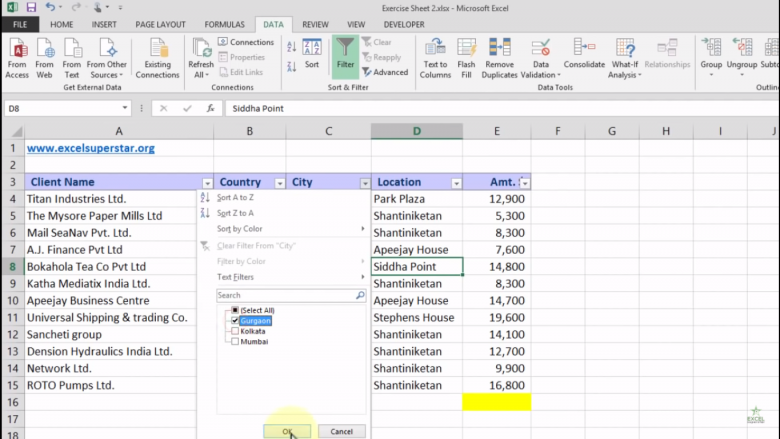Click Flash Fill

click(x=466, y=58)
